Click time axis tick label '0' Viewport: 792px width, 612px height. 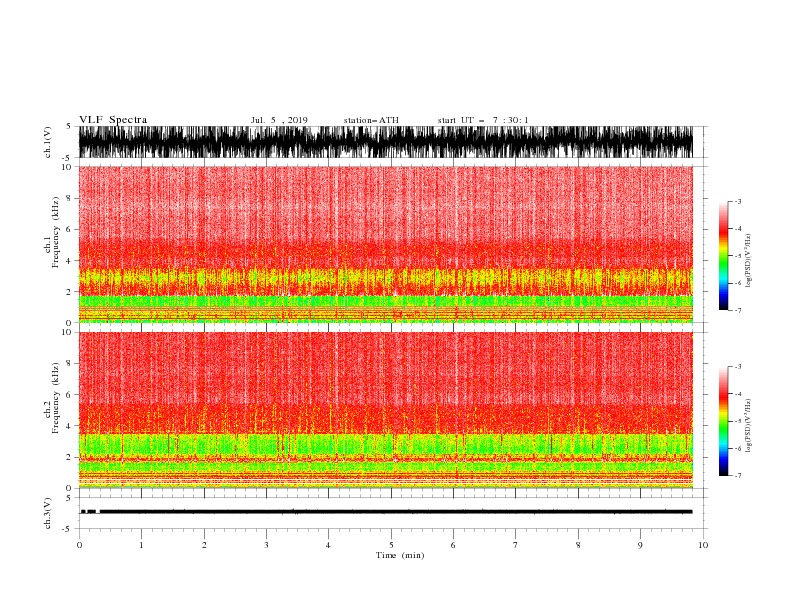click(79, 545)
